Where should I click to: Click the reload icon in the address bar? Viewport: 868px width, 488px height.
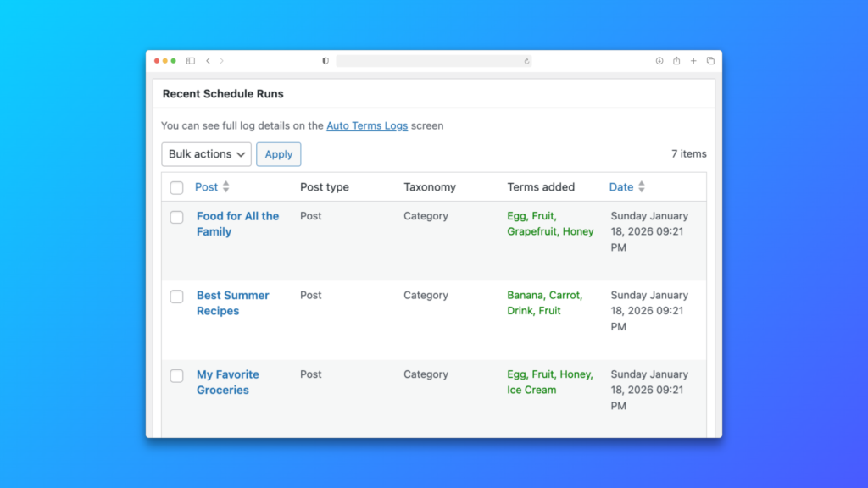click(x=526, y=61)
